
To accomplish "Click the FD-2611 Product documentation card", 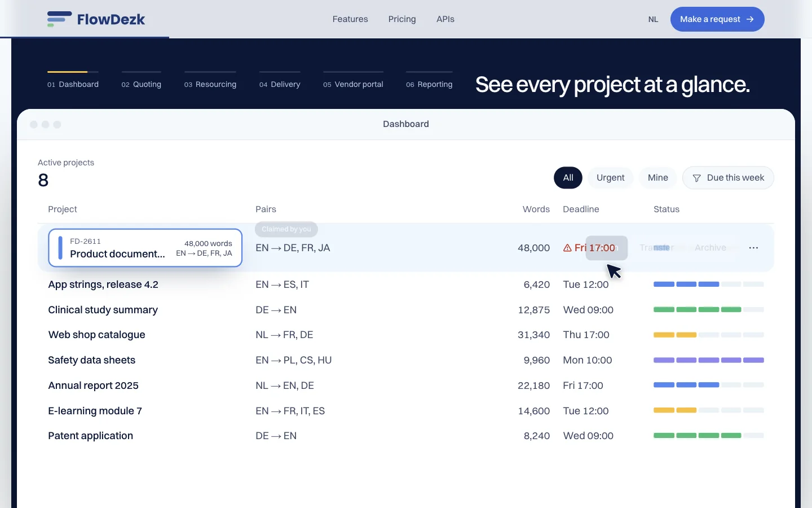I will 145,248.
